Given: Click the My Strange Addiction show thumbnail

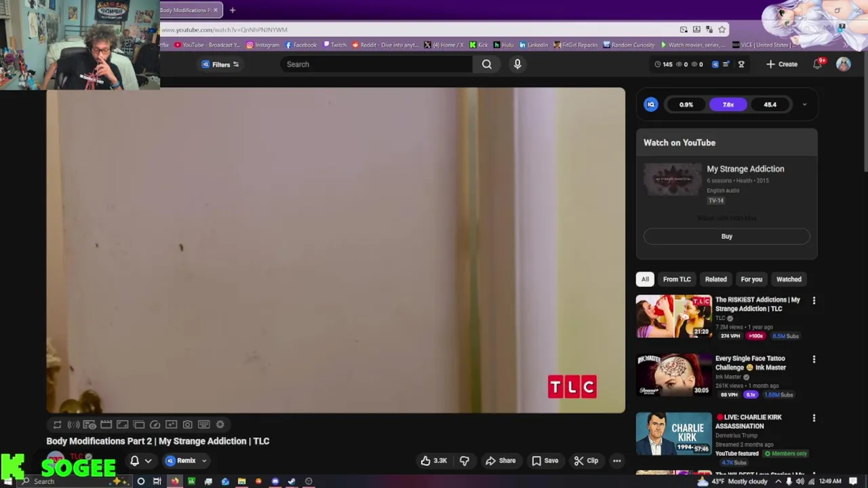Looking at the screenshot, I should pos(673,180).
